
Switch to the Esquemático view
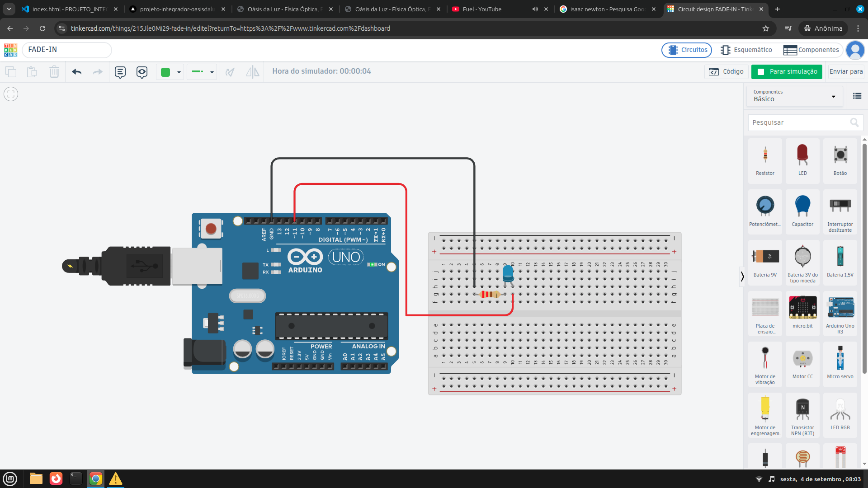(x=746, y=50)
